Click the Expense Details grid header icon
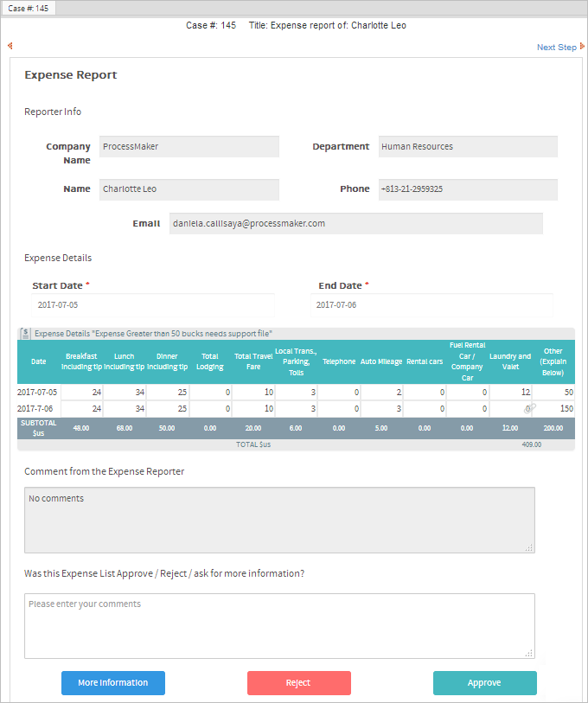 25,333
